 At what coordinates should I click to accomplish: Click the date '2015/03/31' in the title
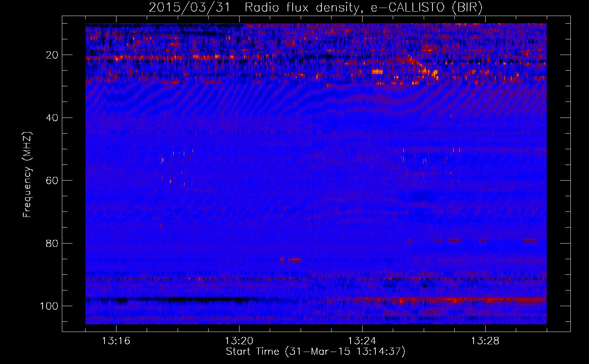pos(189,8)
